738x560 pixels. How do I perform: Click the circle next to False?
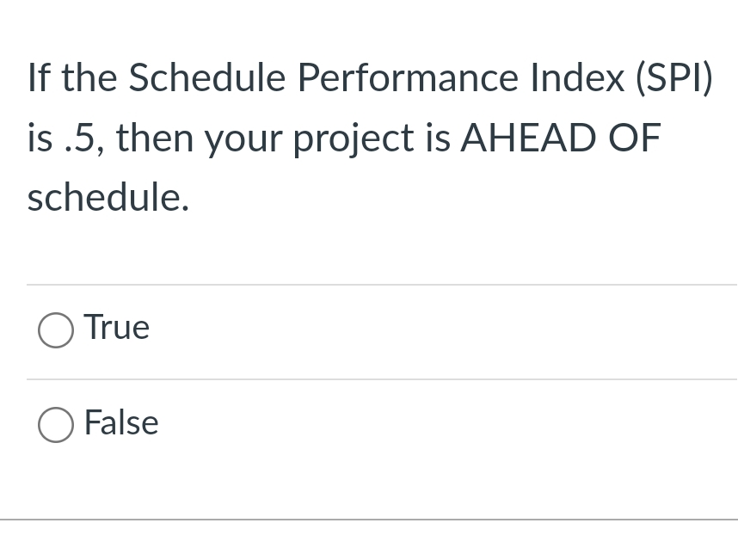pos(55,425)
